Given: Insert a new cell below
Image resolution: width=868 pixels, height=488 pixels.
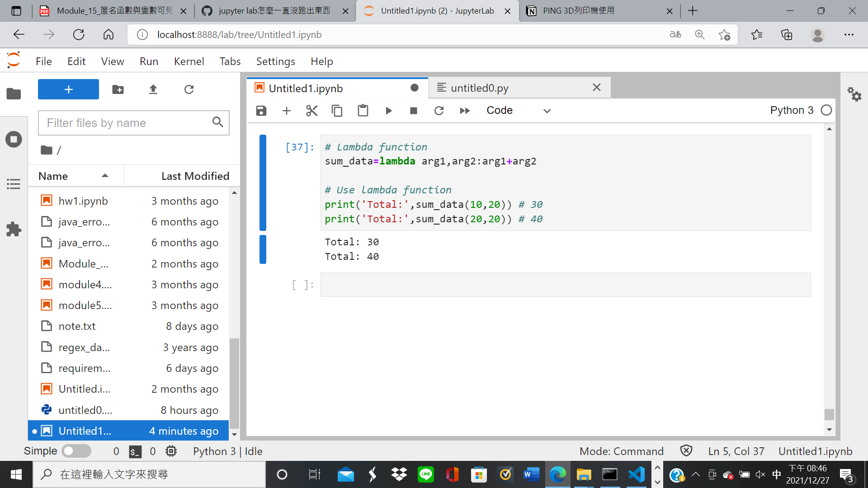Looking at the screenshot, I should [x=286, y=110].
